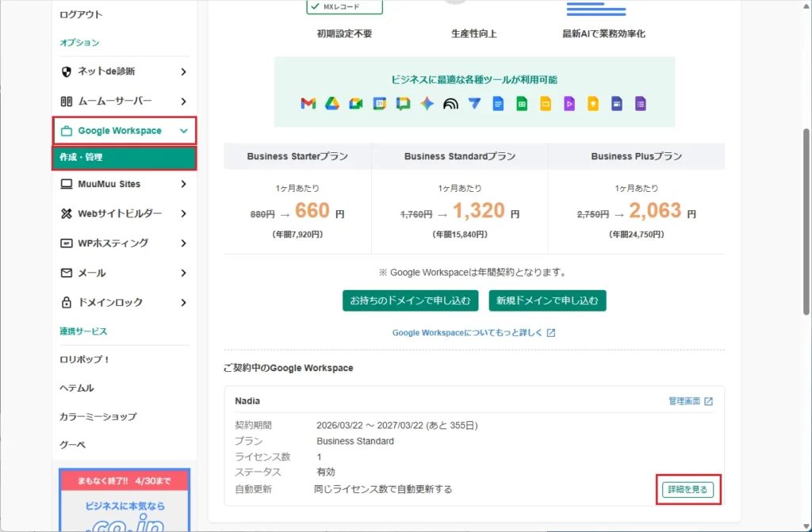Viewport: 812px width, 532px height.
Task: Click the Gemini sparkle icon
Action: (425, 102)
